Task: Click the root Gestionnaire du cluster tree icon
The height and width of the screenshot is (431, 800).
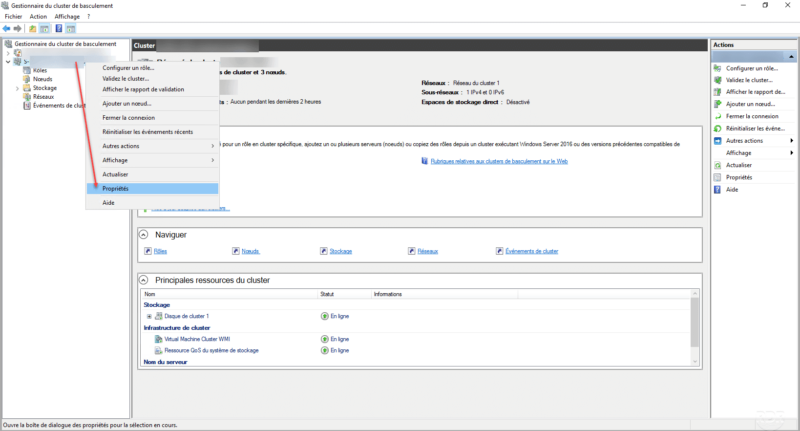Action: click(x=8, y=44)
